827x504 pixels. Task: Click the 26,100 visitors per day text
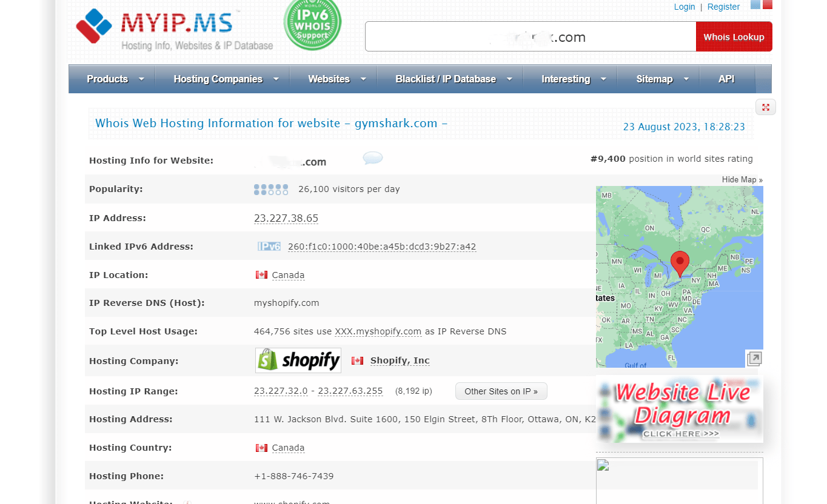coord(349,189)
